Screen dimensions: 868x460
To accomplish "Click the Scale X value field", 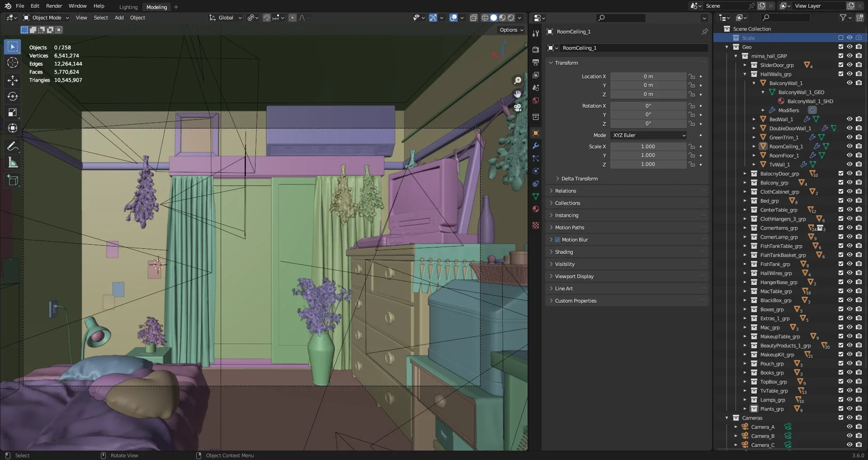I will (648, 147).
